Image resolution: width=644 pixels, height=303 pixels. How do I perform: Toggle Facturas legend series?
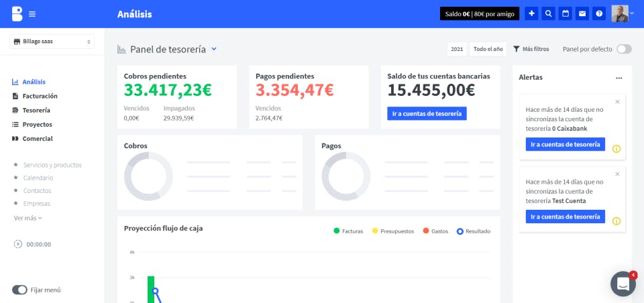point(348,231)
